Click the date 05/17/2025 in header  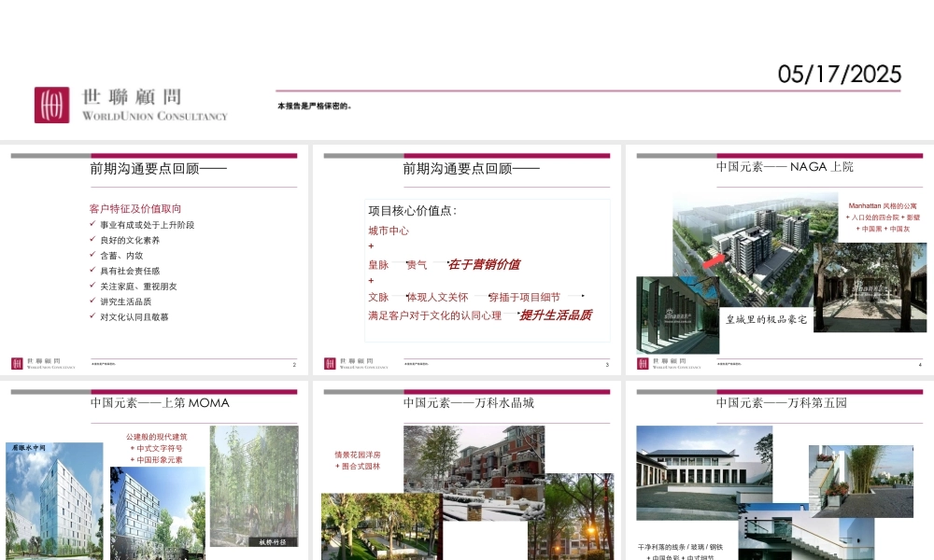click(840, 75)
